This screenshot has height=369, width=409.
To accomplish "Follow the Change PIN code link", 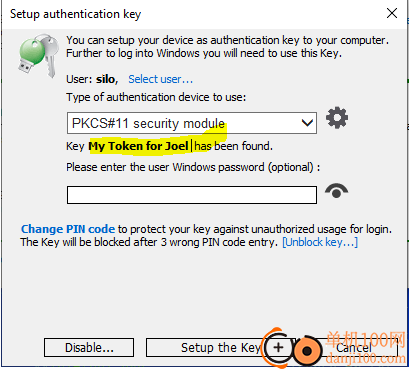I will tap(68, 229).
